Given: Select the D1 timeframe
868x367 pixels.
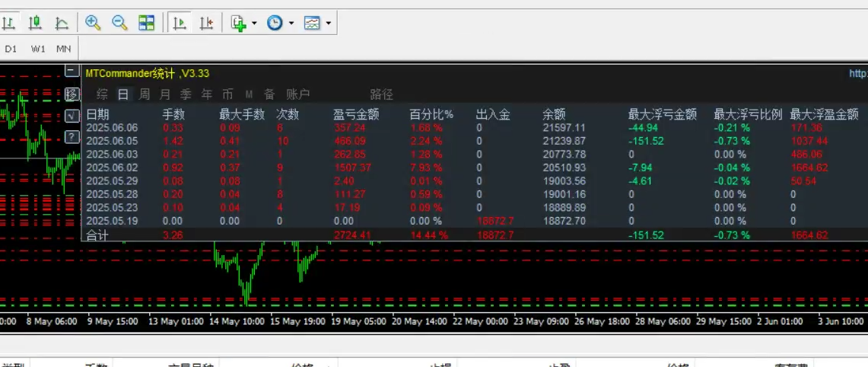Looking at the screenshot, I should tap(11, 49).
